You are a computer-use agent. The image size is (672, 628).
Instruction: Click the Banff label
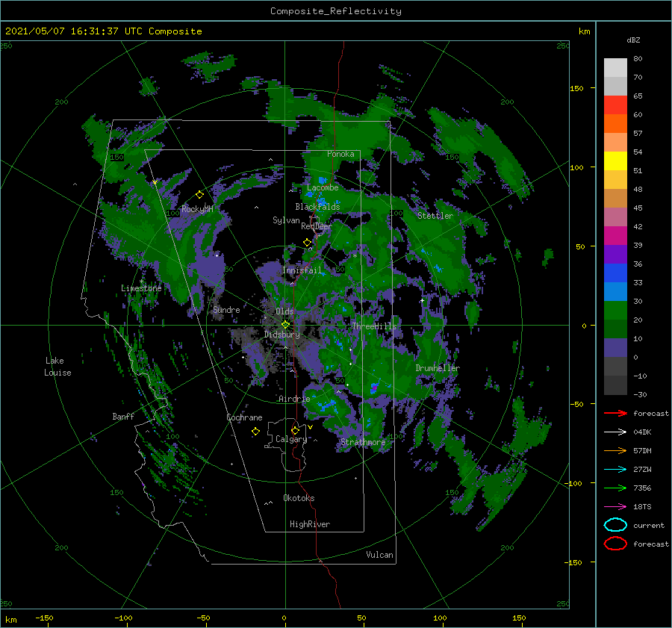click(x=123, y=416)
